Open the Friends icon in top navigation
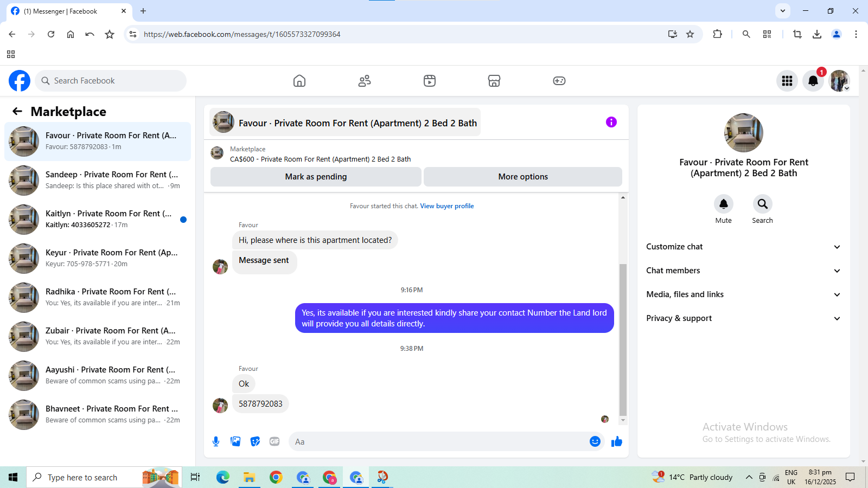The width and height of the screenshot is (868, 488). click(365, 81)
